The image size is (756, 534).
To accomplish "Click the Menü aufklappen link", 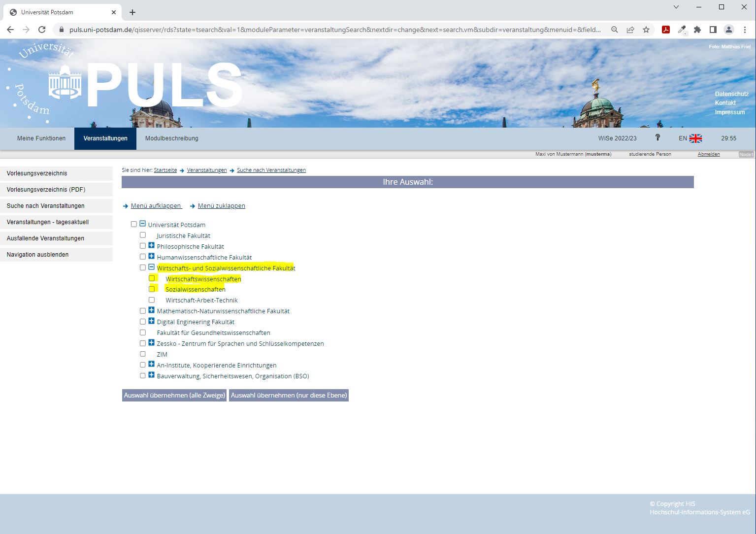I will (156, 206).
